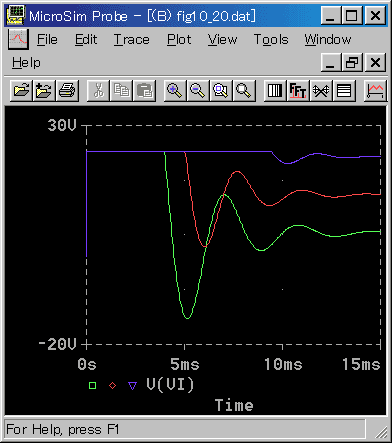Viewport: 392px width, 443px height.
Task: Open the Probe document icon menu
Action: [x=18, y=39]
